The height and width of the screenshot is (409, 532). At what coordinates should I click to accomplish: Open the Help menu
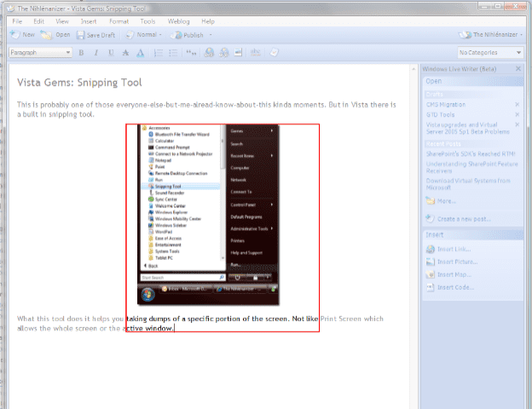[208, 21]
